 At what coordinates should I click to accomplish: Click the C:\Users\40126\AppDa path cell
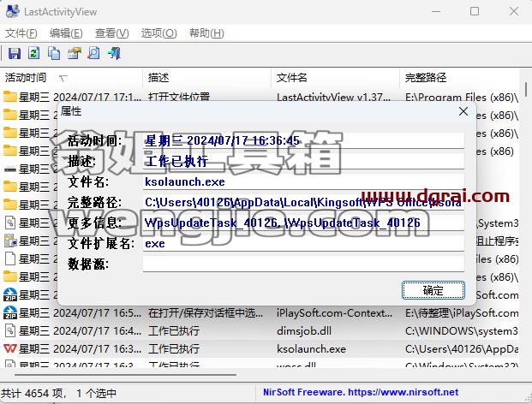(462, 349)
